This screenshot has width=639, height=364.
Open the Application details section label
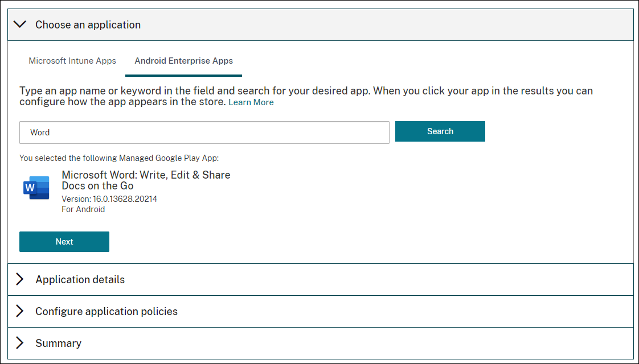click(80, 280)
